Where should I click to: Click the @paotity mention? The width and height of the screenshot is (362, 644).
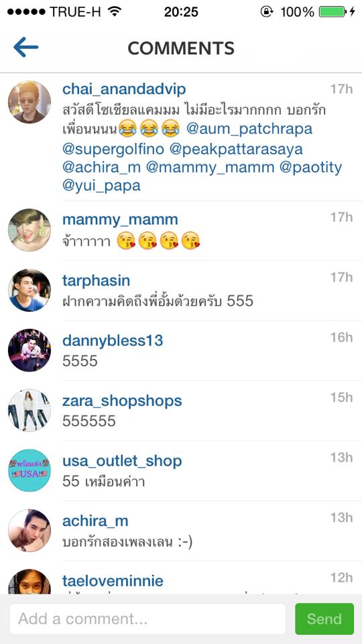pos(310,167)
